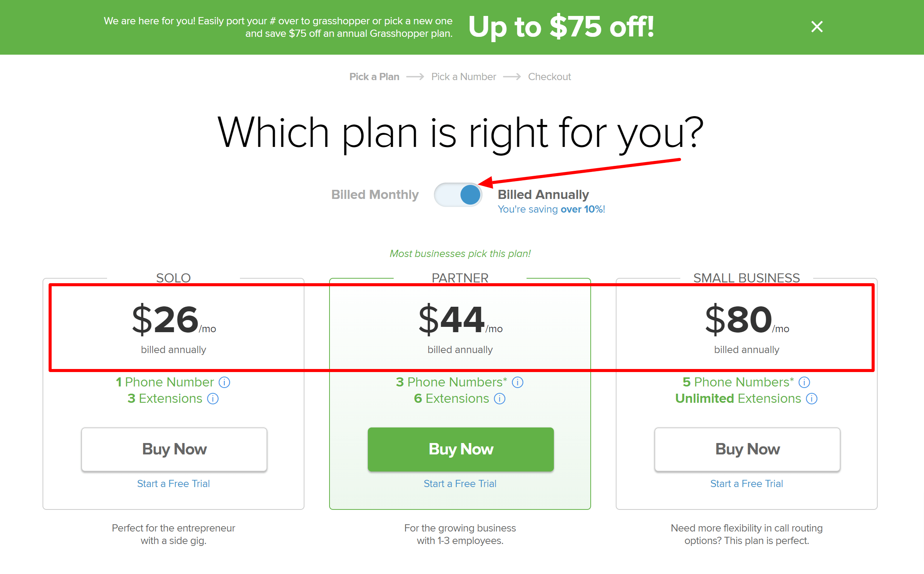This screenshot has width=924, height=574.
Task: Open info icon beside Small Business 5 Phone Numbers
Action: 804,382
